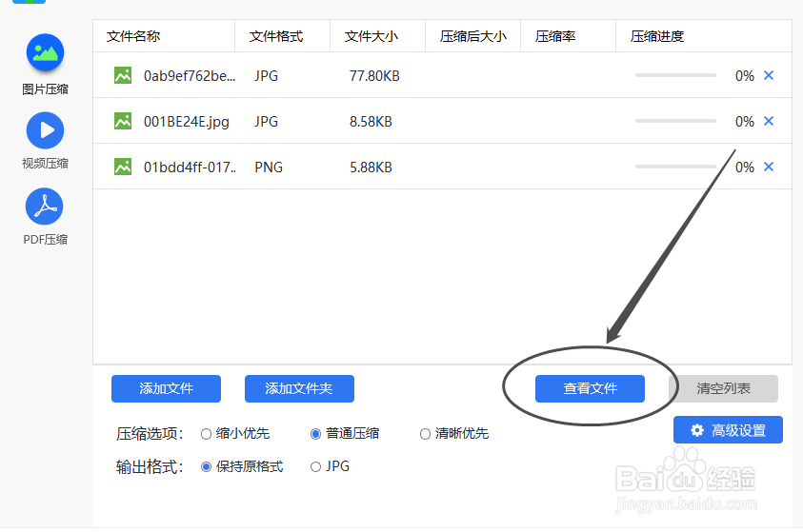Choose 保持原格式 output format

(207, 467)
